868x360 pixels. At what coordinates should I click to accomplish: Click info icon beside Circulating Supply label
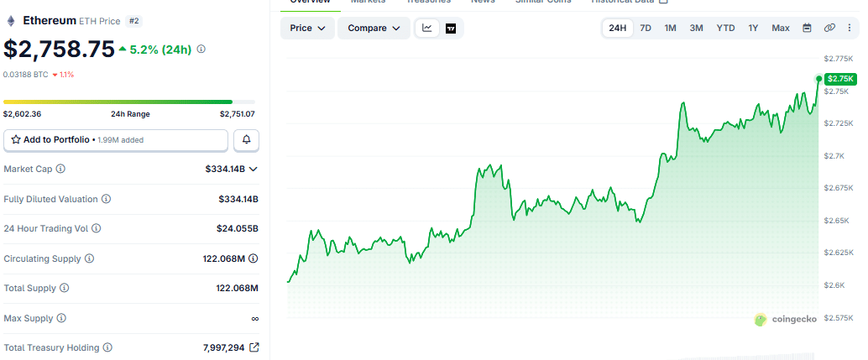click(x=89, y=258)
